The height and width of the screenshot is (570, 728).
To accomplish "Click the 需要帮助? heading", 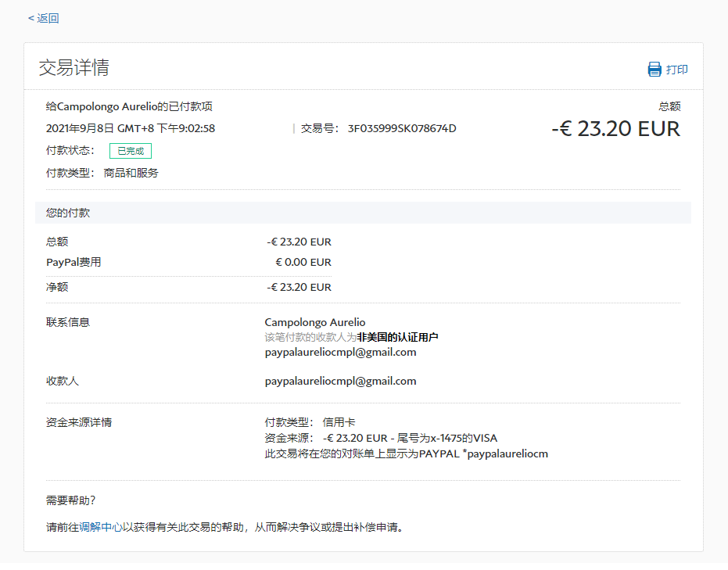I will click(71, 500).
